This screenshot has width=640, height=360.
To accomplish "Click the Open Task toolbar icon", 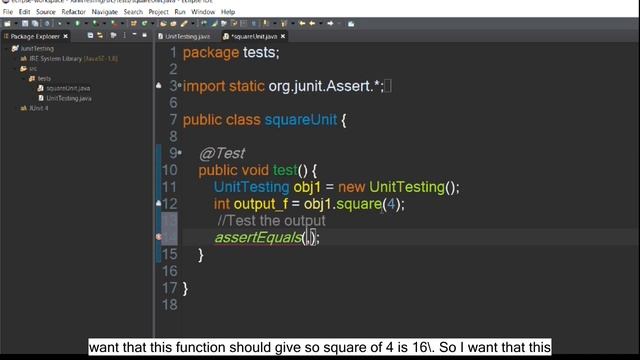I will click(173, 24).
